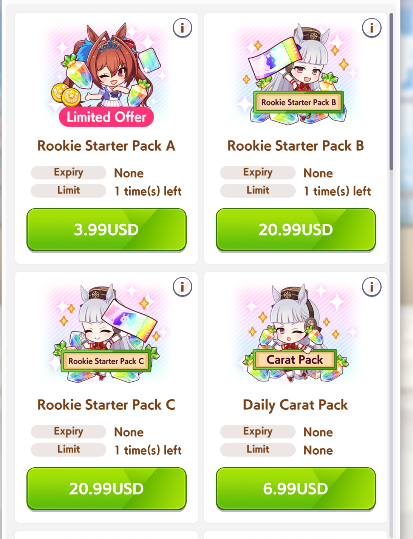Viewport: 413px width, 539px height.
Task: Click the Rookie Starter Pack B title text
Action: [296, 146]
